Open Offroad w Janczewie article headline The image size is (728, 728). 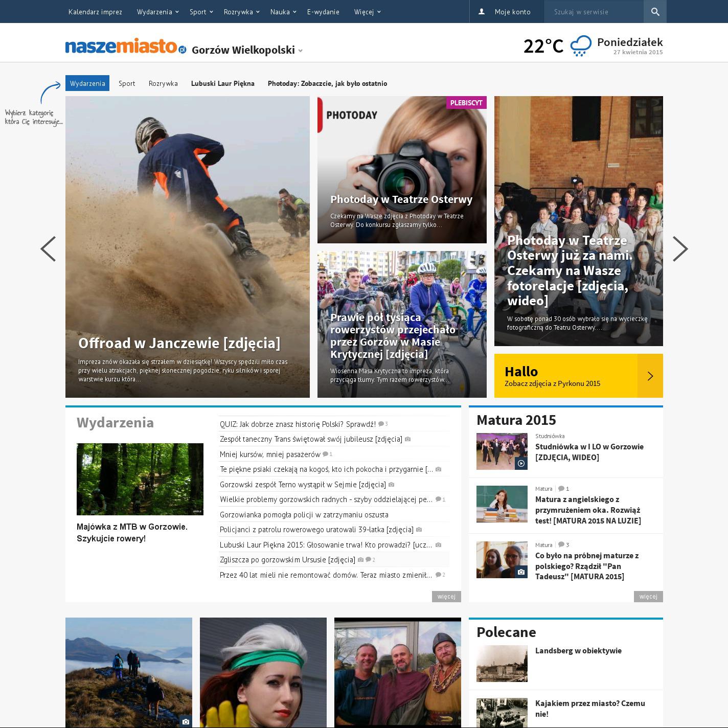(179, 343)
